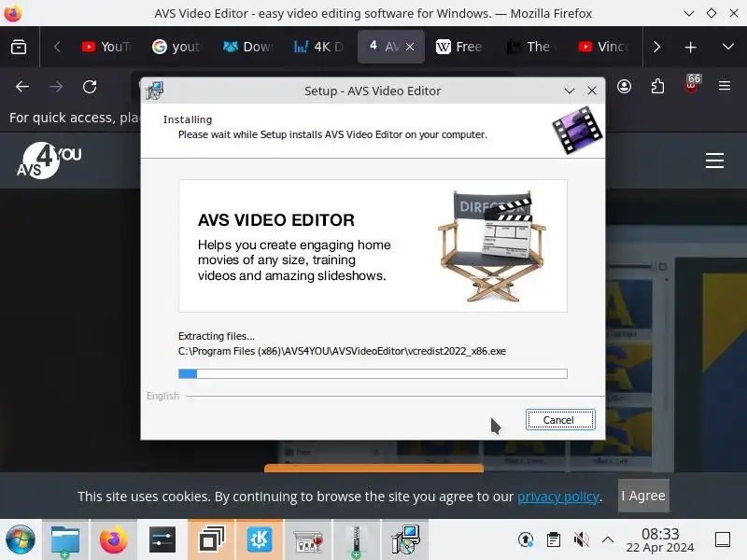Close the Setup - AVS Video Editor dialog
The image size is (747, 560).
pyautogui.click(x=592, y=91)
